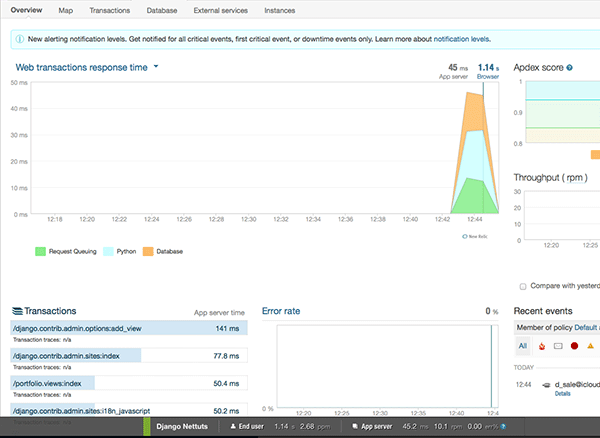Screen dimensions: 600x438
Task: Open the Error rate heading link
Action: [281, 311]
